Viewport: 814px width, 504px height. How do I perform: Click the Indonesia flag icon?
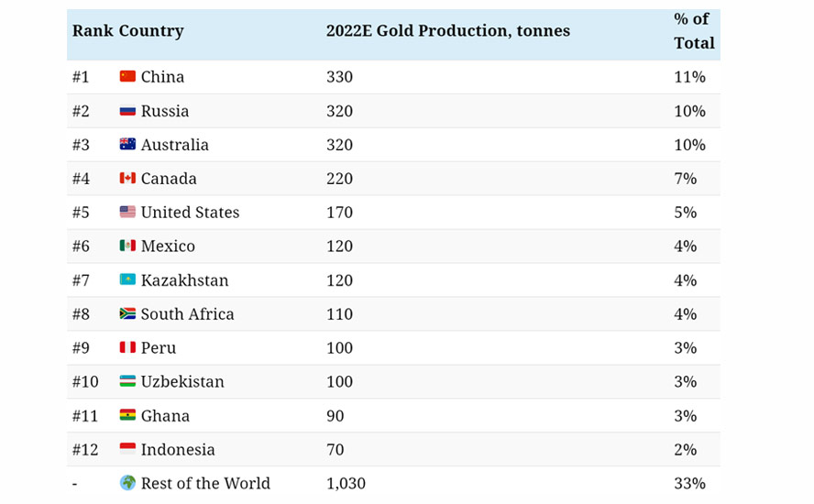pyautogui.click(x=127, y=450)
